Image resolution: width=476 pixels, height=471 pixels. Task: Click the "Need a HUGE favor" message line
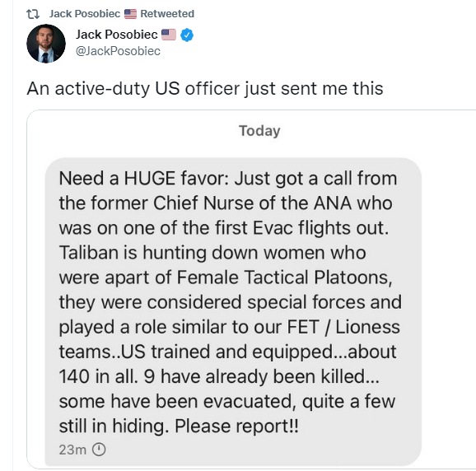228,178
